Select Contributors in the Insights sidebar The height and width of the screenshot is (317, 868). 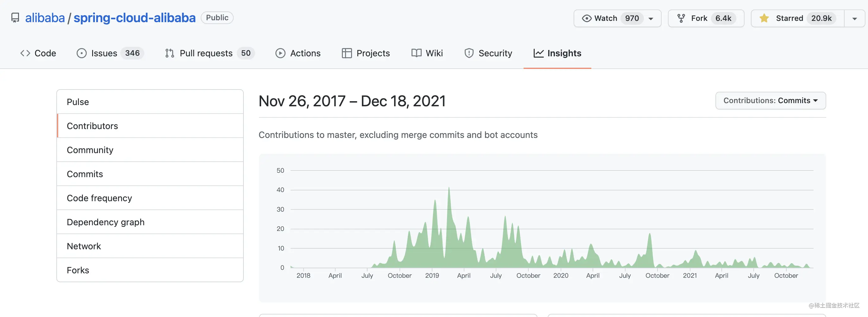click(150, 126)
